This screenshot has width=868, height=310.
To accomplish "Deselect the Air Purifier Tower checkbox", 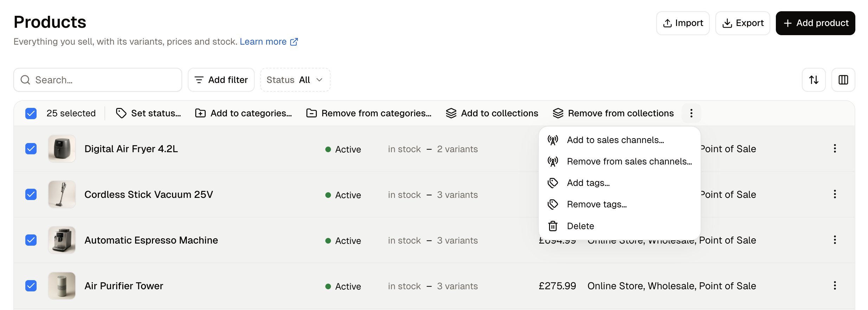I will click(x=31, y=286).
